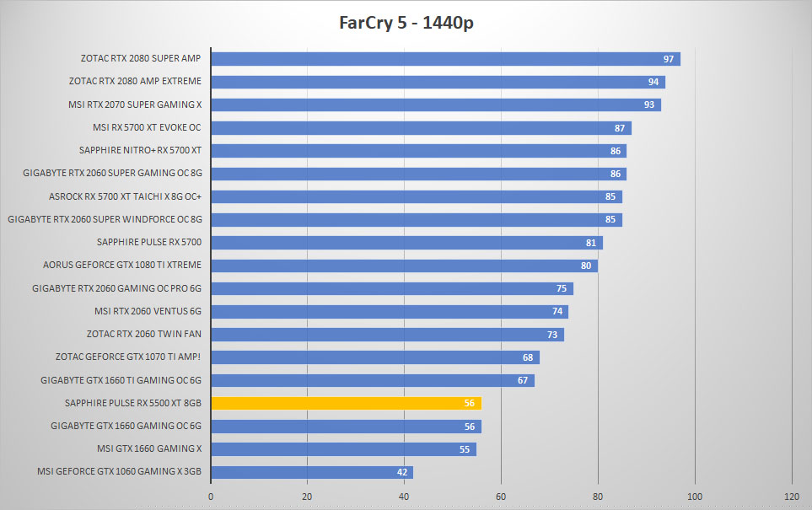This screenshot has height=510, width=812.
Task: Click GIGABYTE RTX 2060 SUPER WINDFORCE OC 8G label
Action: tap(105, 219)
